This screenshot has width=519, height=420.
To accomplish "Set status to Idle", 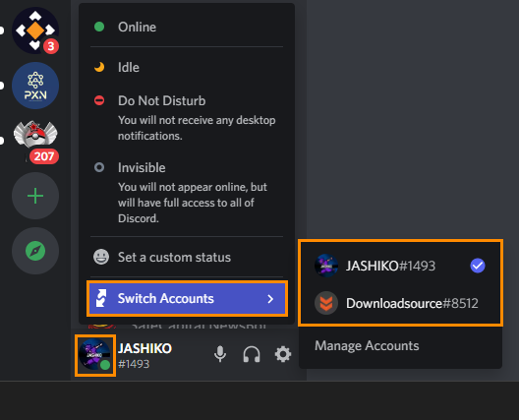I will click(x=187, y=68).
